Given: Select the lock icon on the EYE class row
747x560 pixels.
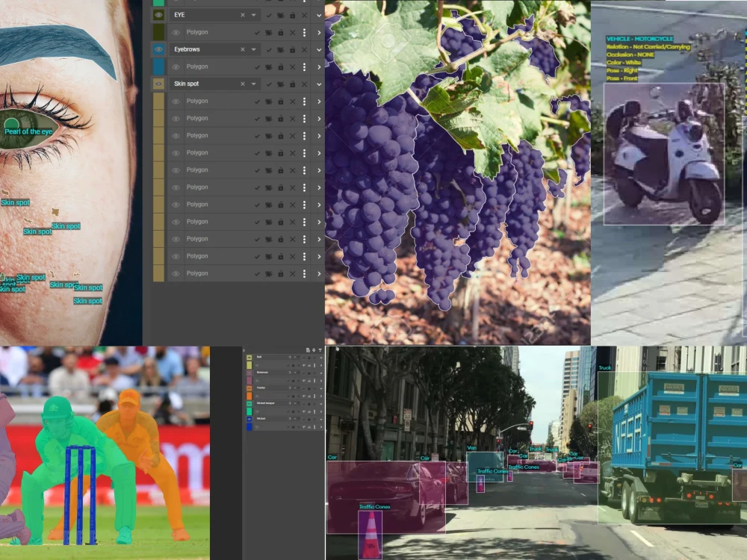Looking at the screenshot, I should [293, 15].
